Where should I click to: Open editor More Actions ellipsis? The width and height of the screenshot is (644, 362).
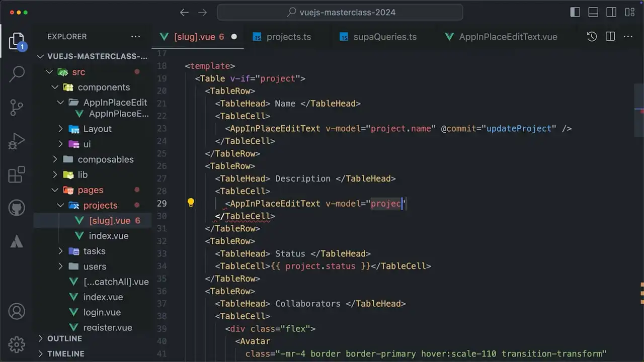point(628,37)
